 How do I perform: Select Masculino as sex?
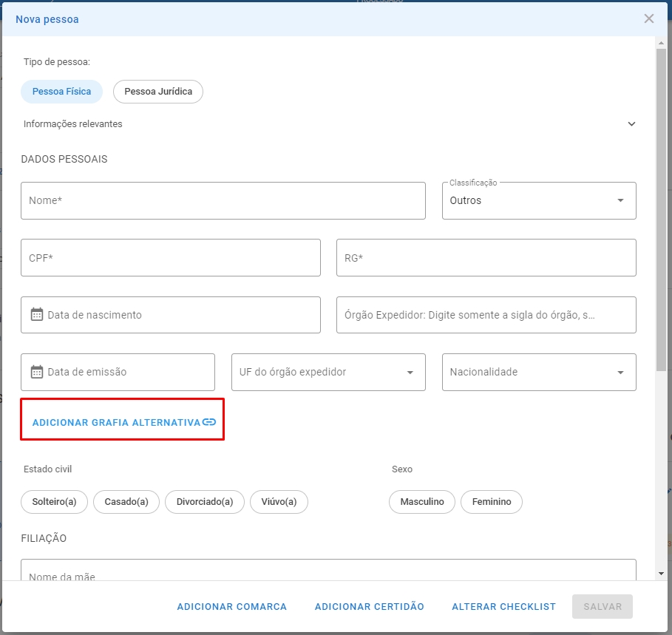click(422, 502)
